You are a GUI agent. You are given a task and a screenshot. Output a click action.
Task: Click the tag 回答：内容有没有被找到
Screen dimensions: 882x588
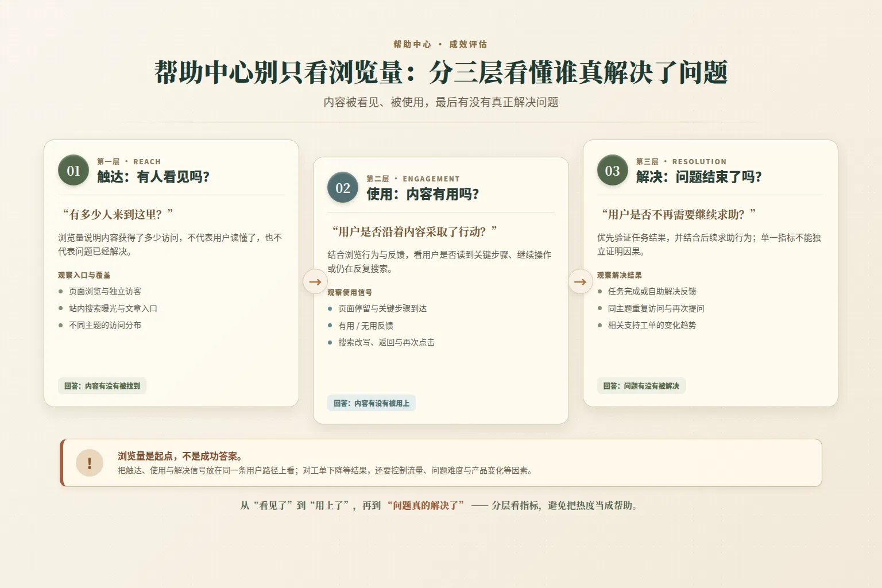point(102,386)
